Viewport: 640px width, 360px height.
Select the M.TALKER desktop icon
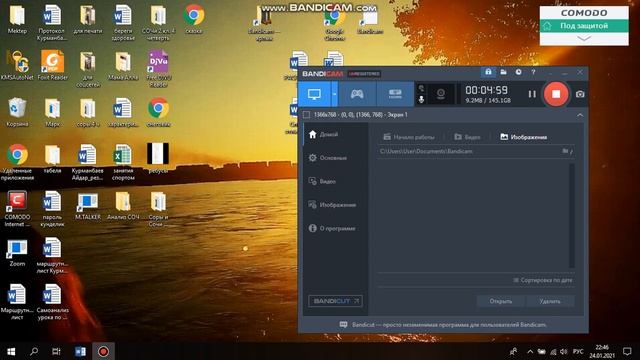click(x=88, y=206)
